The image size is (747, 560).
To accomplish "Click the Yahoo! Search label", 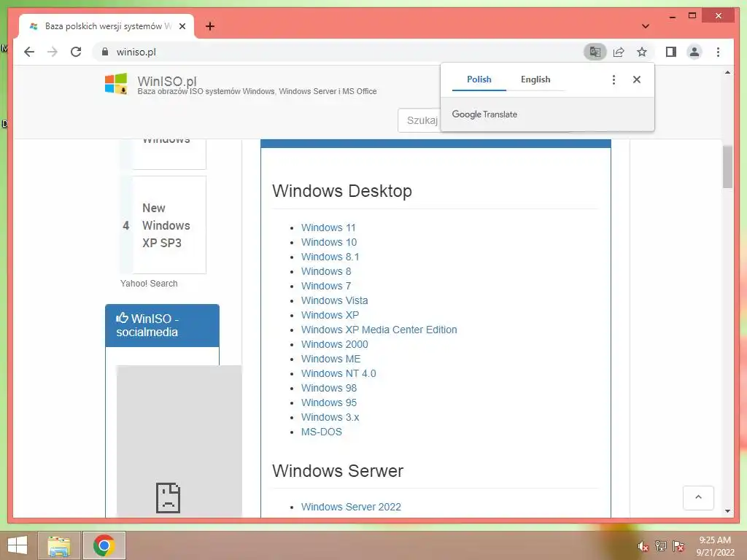I will 149,284.
